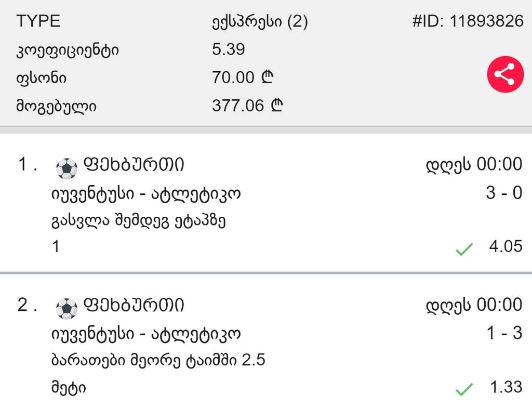
Task: Click green checkmark beside 4.05 odds
Action: click(x=463, y=250)
